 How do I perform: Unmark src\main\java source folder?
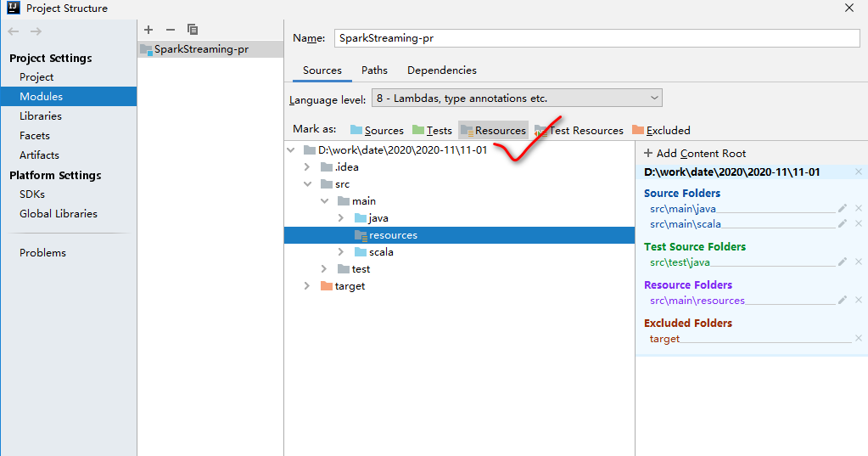859,208
